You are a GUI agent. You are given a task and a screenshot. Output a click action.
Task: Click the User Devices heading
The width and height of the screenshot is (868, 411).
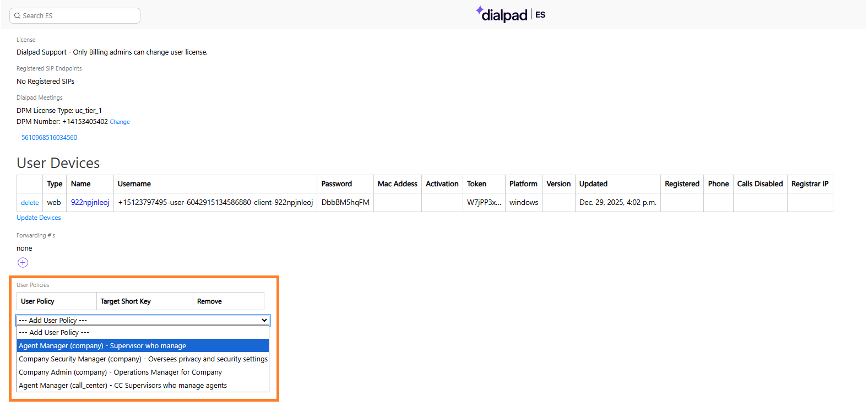(x=58, y=163)
